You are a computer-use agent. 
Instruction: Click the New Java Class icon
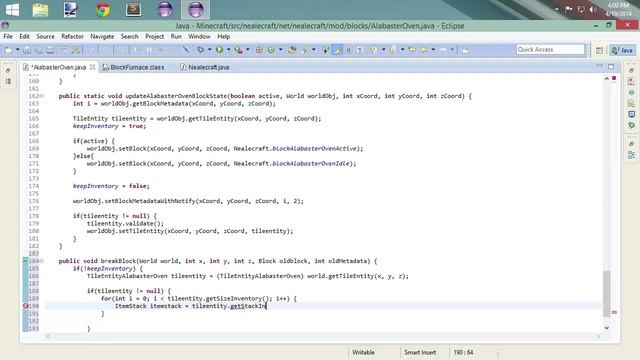[x=271, y=50]
